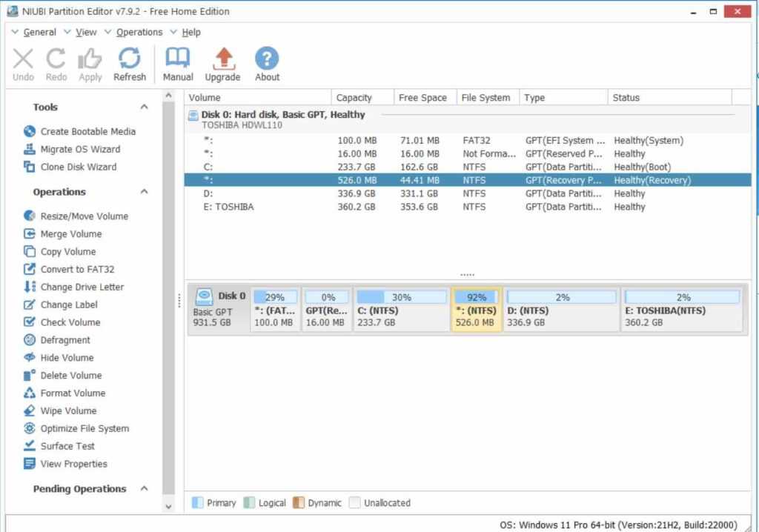Click the Apply thumbs-up icon
Screen dimensions: 759x532
point(90,59)
